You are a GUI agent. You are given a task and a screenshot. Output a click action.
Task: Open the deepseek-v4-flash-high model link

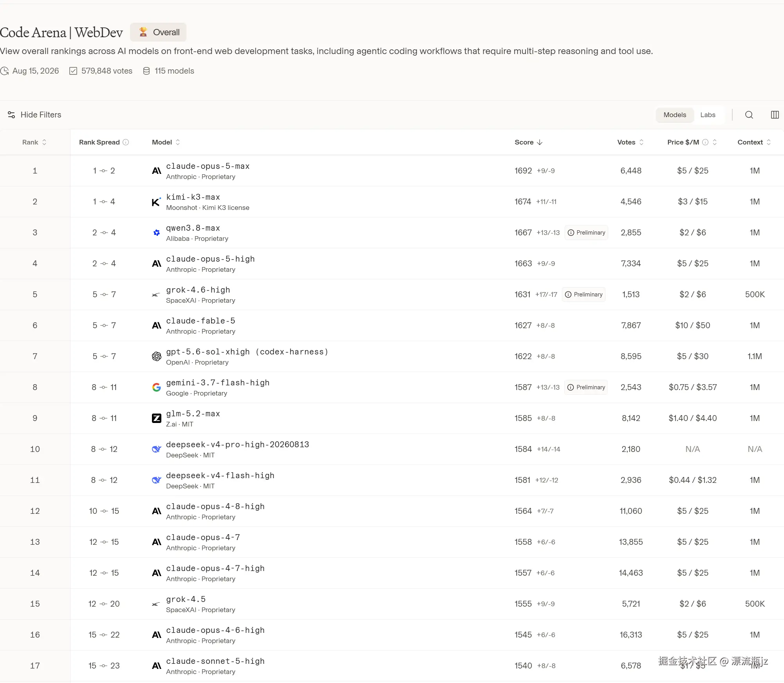[220, 475]
